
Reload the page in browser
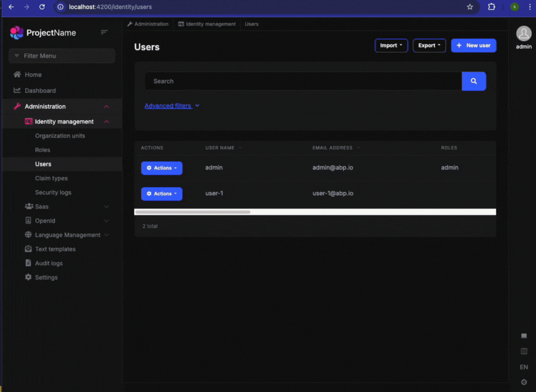42,7
